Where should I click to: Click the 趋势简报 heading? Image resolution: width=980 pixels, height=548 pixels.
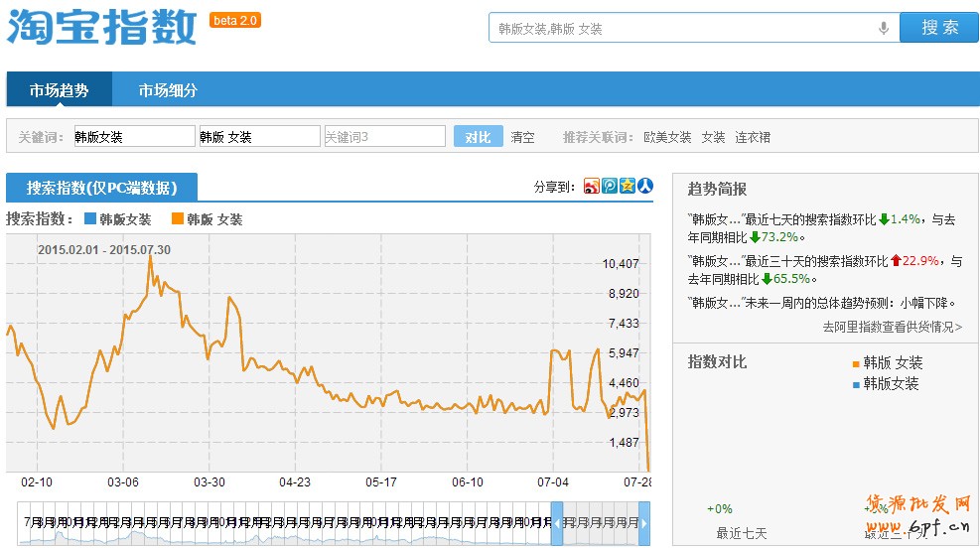pyautogui.click(x=718, y=189)
